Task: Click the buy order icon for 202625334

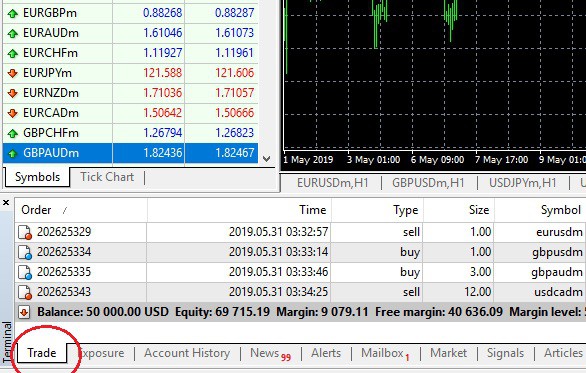Action: coord(25,252)
